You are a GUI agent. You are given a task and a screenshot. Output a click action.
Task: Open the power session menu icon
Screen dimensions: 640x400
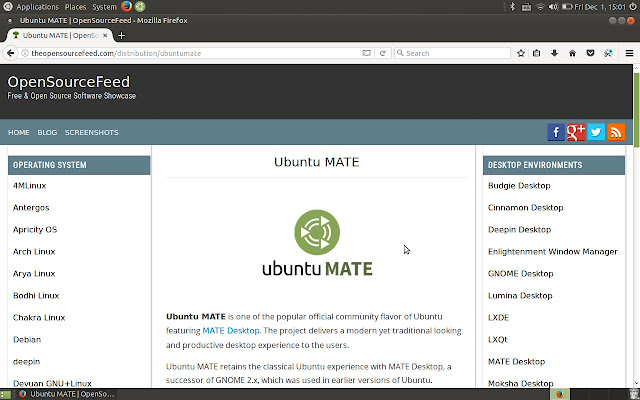(633, 7)
